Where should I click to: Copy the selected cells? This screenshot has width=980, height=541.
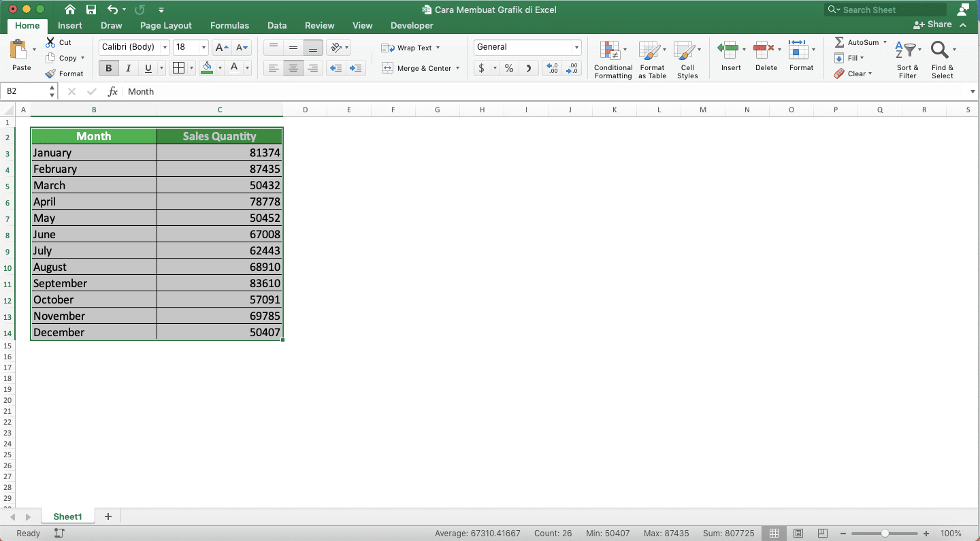50,58
